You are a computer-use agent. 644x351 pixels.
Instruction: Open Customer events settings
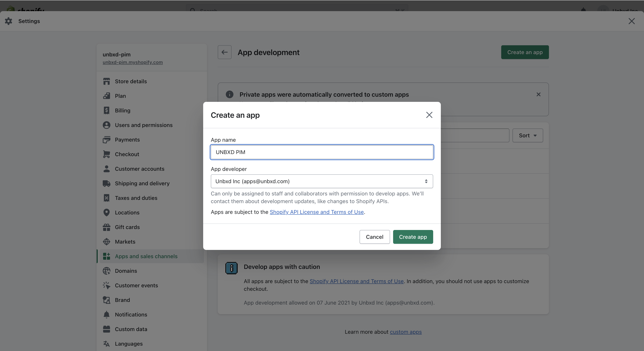point(151,285)
